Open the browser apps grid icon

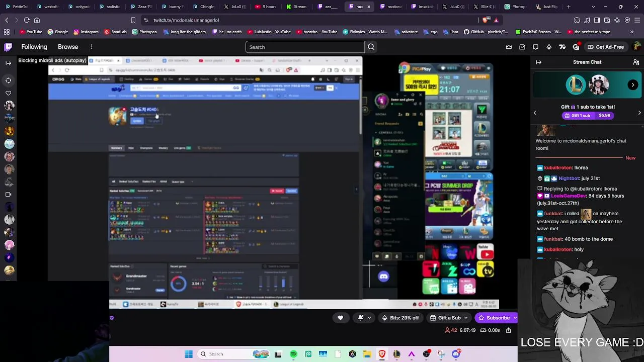[7, 32]
